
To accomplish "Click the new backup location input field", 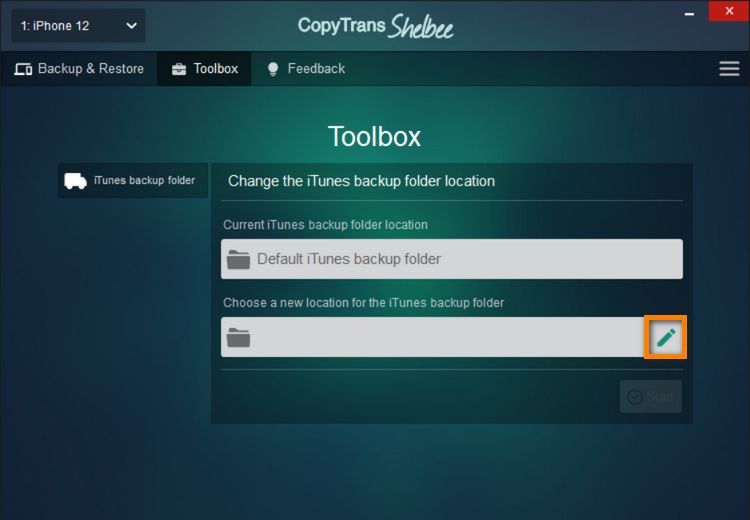I will [432, 337].
